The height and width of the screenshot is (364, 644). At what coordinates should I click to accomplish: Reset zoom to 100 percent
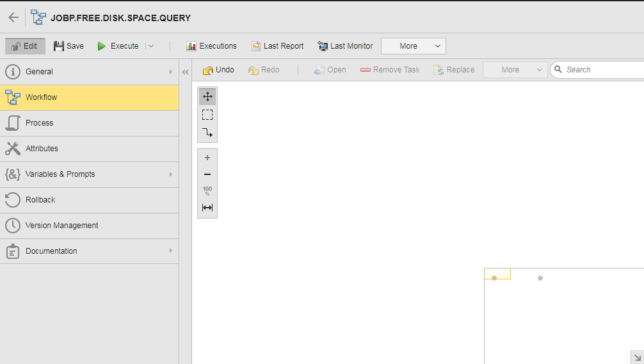point(207,191)
